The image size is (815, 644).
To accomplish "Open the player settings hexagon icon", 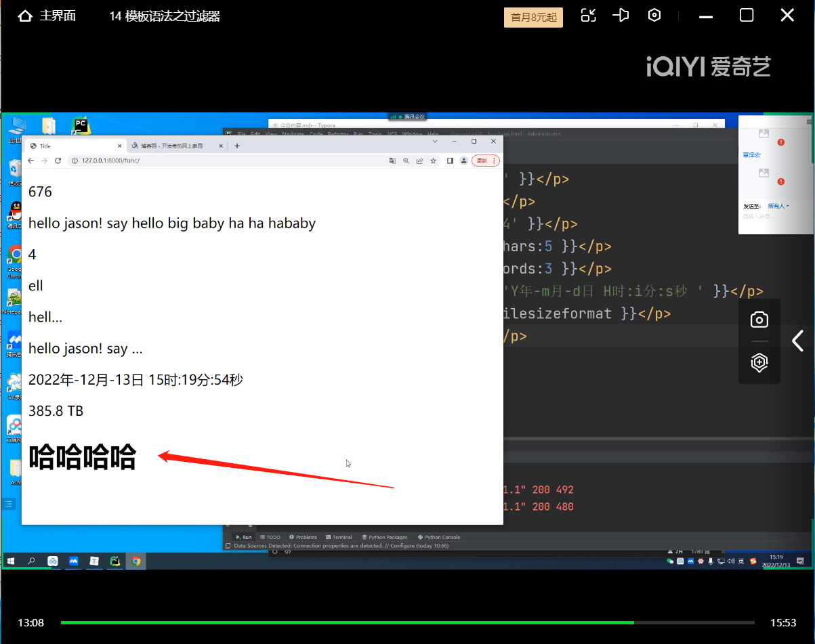I will tap(654, 16).
